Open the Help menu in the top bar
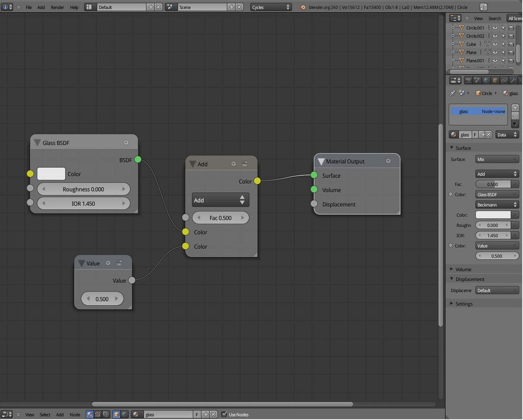 pos(75,7)
